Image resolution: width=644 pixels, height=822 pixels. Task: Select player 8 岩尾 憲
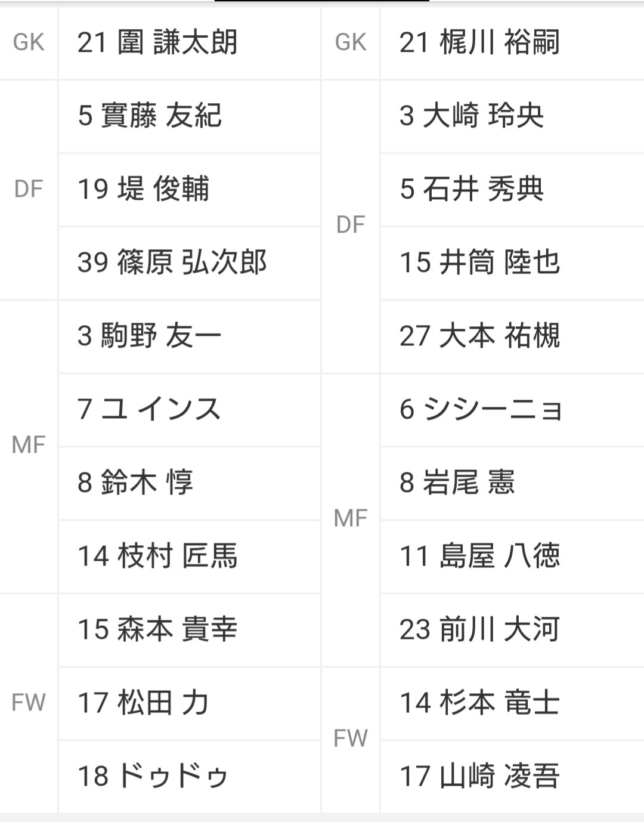coord(512,483)
